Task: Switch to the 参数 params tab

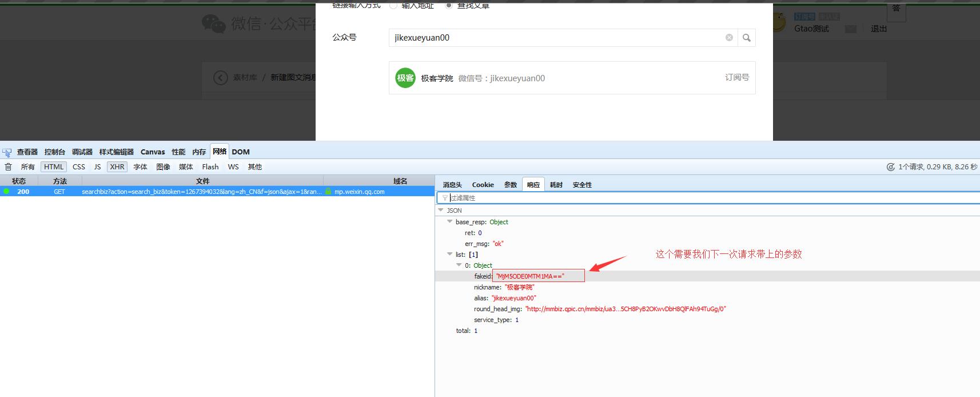Action: (511, 185)
